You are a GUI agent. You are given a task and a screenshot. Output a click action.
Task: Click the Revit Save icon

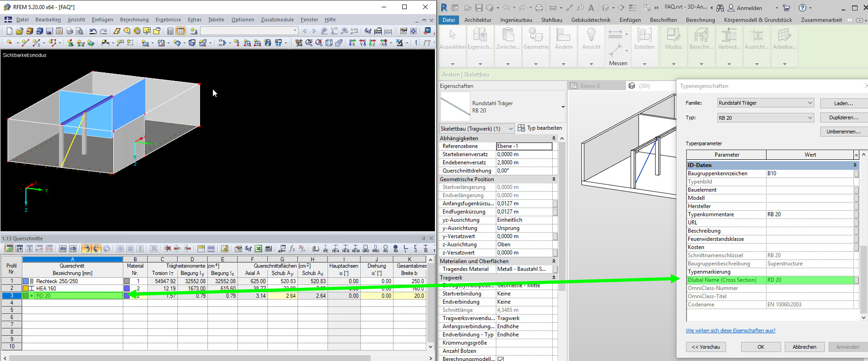click(479, 8)
